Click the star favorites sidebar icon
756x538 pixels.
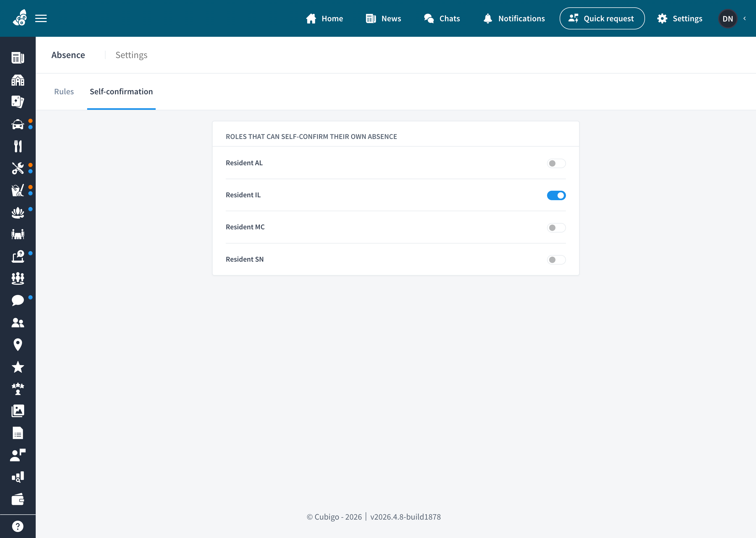[x=18, y=367]
